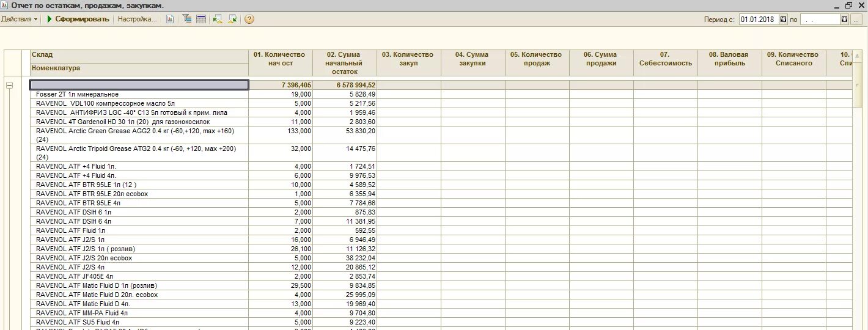Select RAVENOL VDL100 компрессорное масло 5л row
This screenshot has width=868, height=330.
click(x=139, y=104)
